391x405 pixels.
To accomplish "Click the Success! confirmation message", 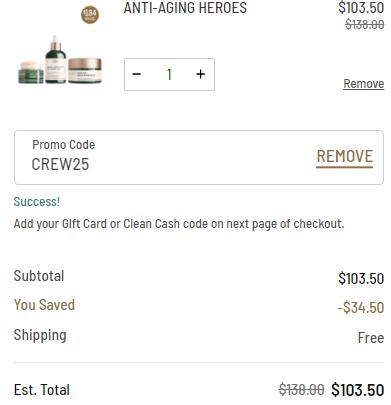I will coord(37,202).
